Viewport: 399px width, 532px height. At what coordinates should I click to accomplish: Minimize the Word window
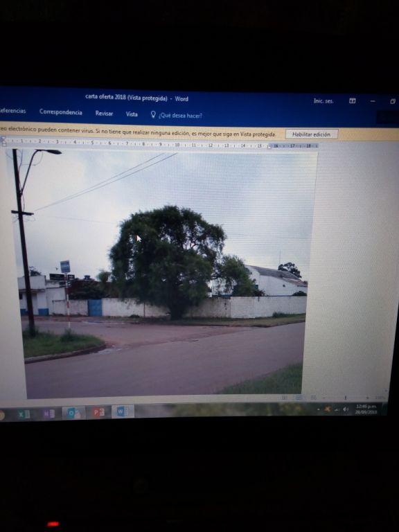click(x=373, y=101)
